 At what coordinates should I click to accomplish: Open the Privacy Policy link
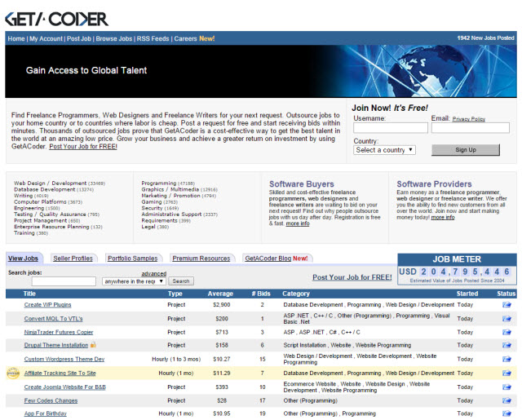tap(468, 119)
